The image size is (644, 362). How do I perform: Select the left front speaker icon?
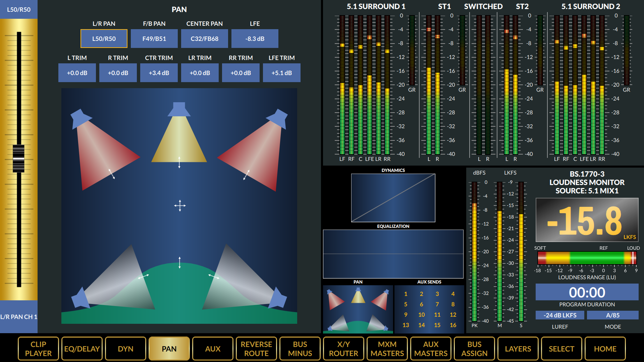pyautogui.click(x=80, y=118)
